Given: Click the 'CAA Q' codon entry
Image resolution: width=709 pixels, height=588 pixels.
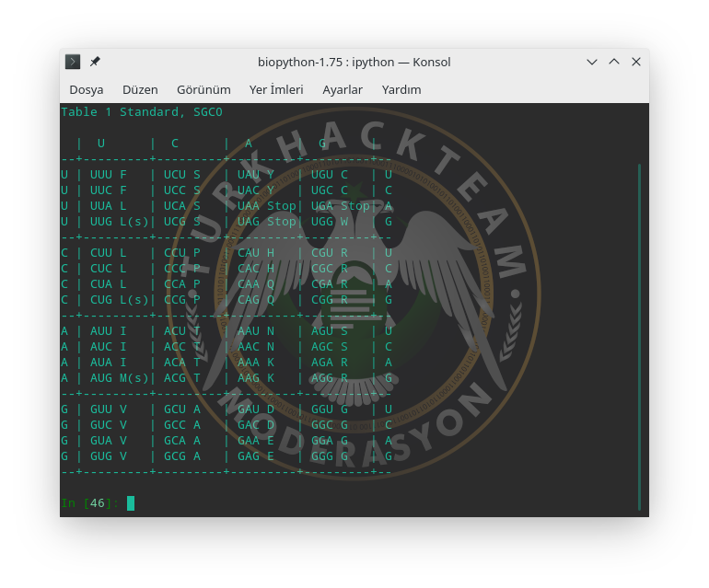Looking at the screenshot, I should pos(256,284).
